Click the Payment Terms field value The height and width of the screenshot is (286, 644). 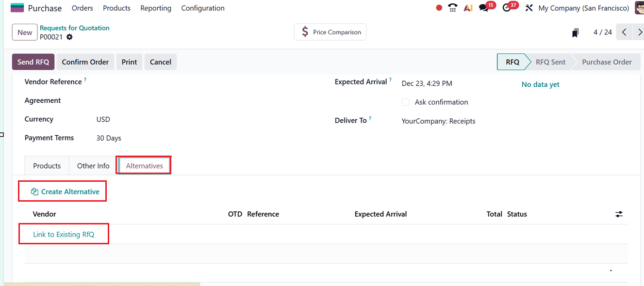pos(109,138)
